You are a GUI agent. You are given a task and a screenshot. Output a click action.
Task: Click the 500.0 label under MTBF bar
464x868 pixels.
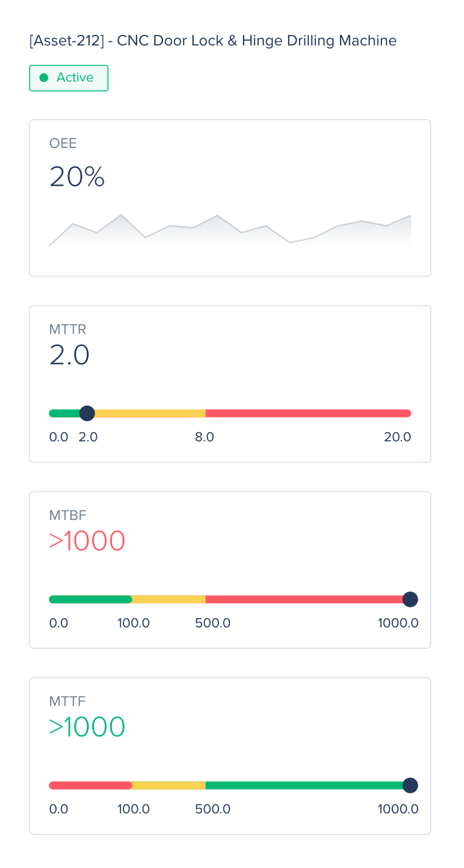coord(213,623)
